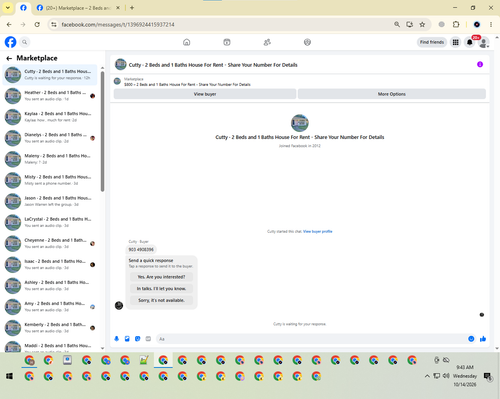Bookmark this page with the star icon

[x=422, y=24]
